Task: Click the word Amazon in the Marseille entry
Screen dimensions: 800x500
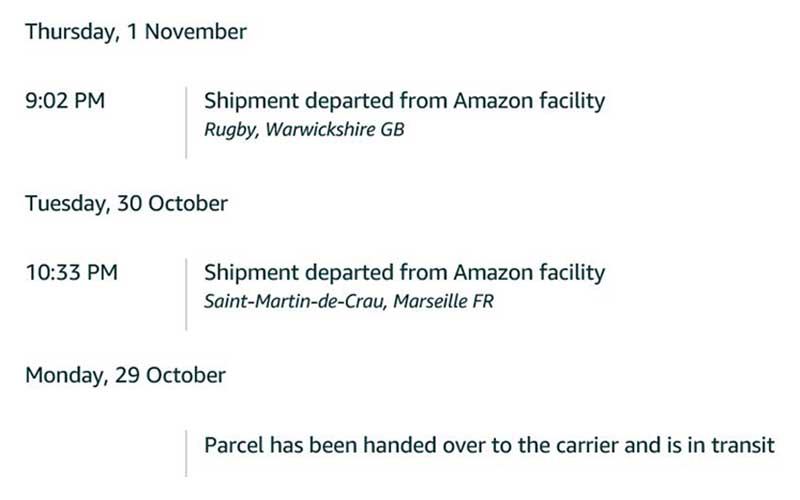Action: click(x=491, y=272)
